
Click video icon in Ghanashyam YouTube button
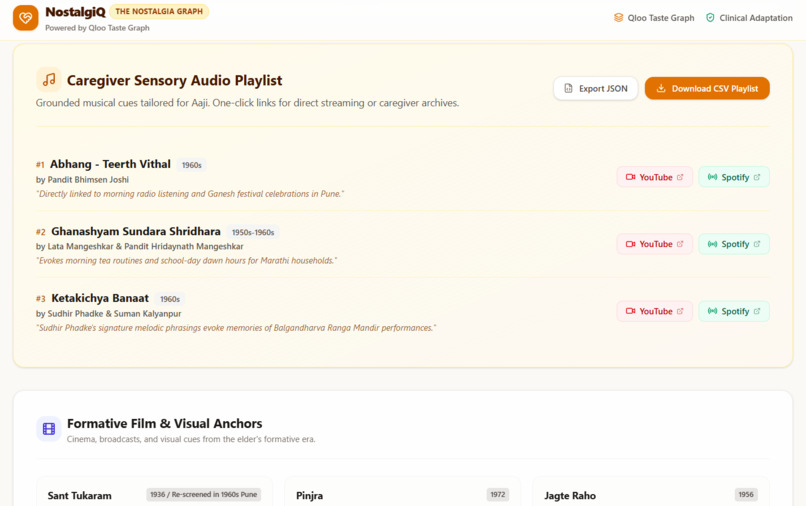[630, 244]
